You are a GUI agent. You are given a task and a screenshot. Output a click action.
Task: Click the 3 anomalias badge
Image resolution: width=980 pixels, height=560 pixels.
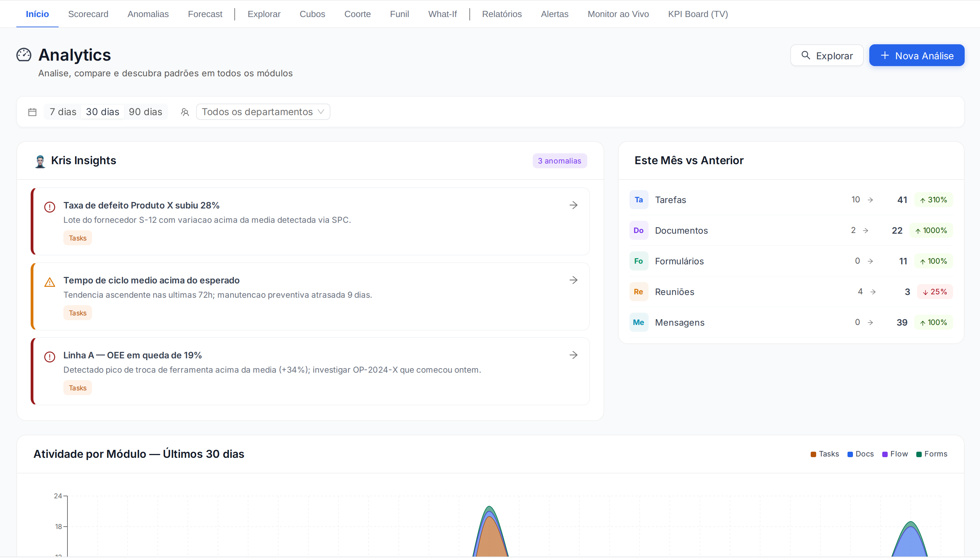560,161
